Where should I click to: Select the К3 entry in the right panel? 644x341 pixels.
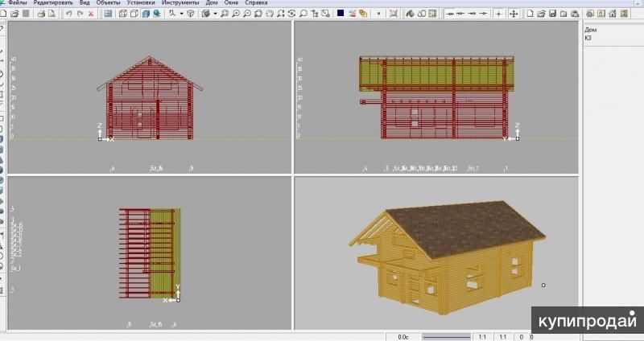(588, 38)
